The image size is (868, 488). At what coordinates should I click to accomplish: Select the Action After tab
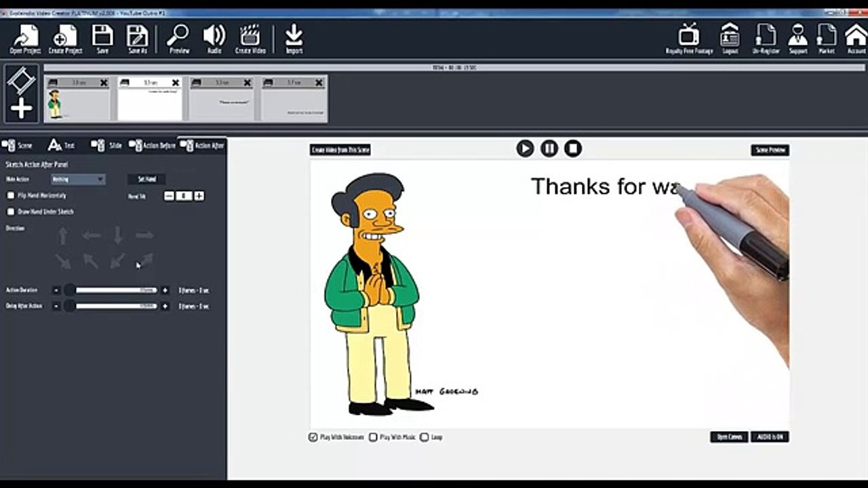(x=203, y=146)
